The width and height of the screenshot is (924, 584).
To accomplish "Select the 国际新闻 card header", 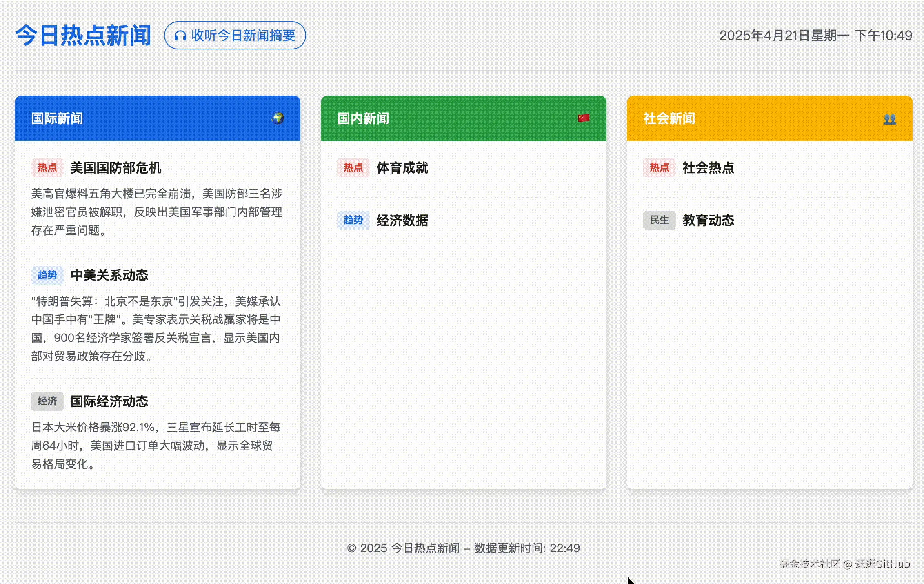I will point(158,118).
